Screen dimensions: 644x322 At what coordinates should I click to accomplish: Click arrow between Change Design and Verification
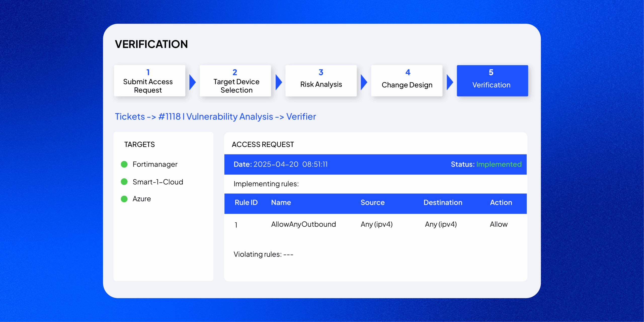(450, 82)
